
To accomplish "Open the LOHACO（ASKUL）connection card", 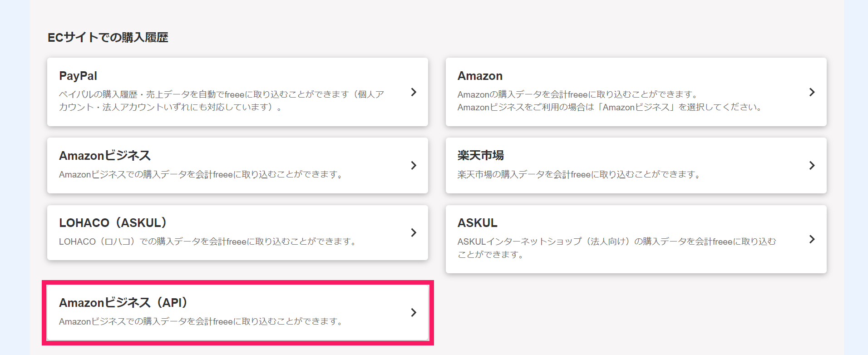I will click(238, 232).
